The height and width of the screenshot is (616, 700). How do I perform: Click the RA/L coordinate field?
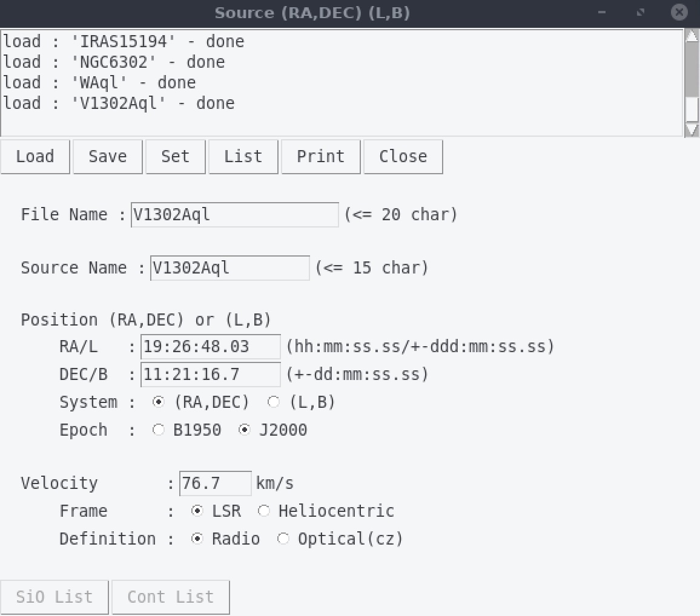coord(210,347)
